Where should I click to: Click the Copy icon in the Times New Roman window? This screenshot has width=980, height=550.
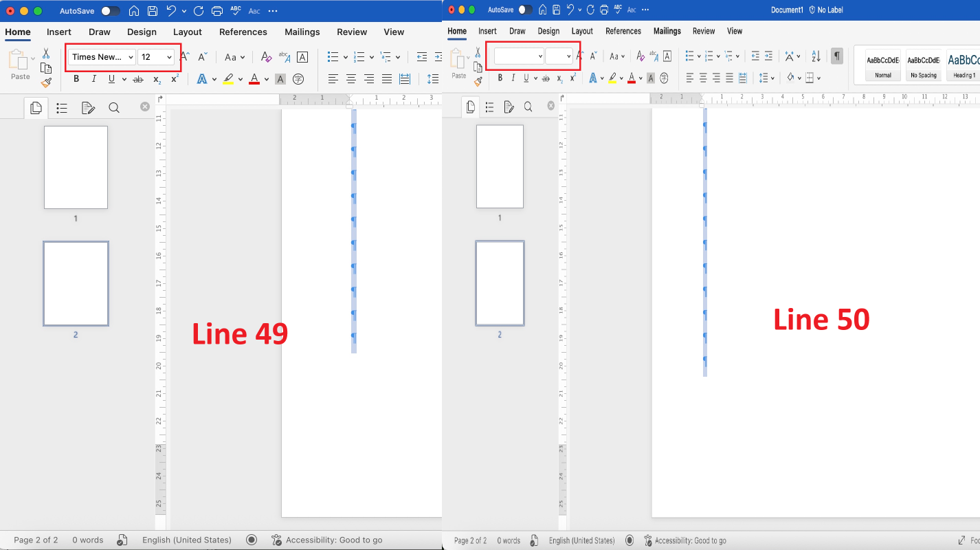click(46, 68)
